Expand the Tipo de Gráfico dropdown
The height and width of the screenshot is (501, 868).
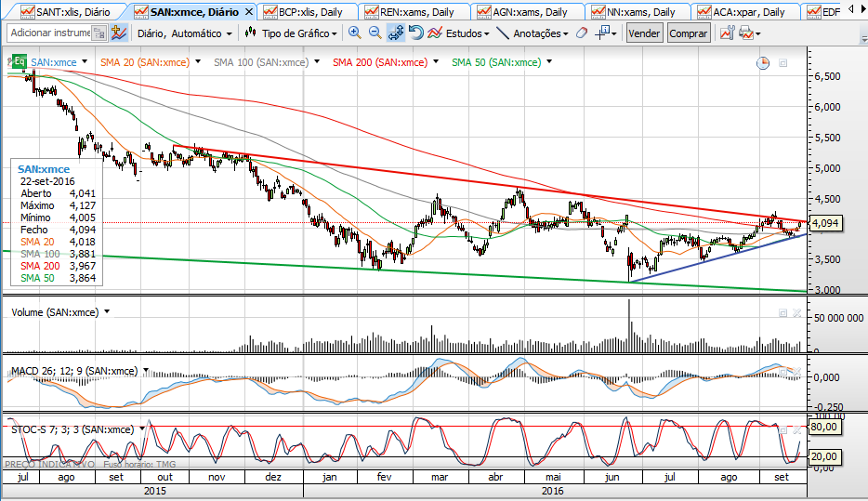290,33
